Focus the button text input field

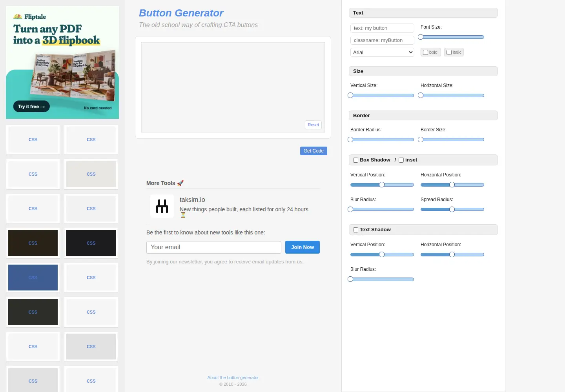click(382, 28)
